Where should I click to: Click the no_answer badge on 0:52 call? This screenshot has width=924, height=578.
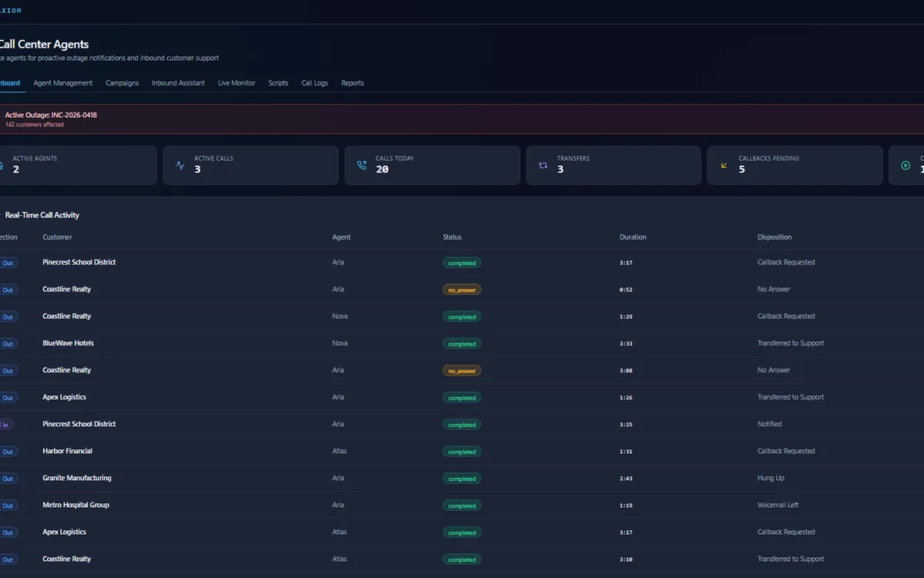coord(462,290)
